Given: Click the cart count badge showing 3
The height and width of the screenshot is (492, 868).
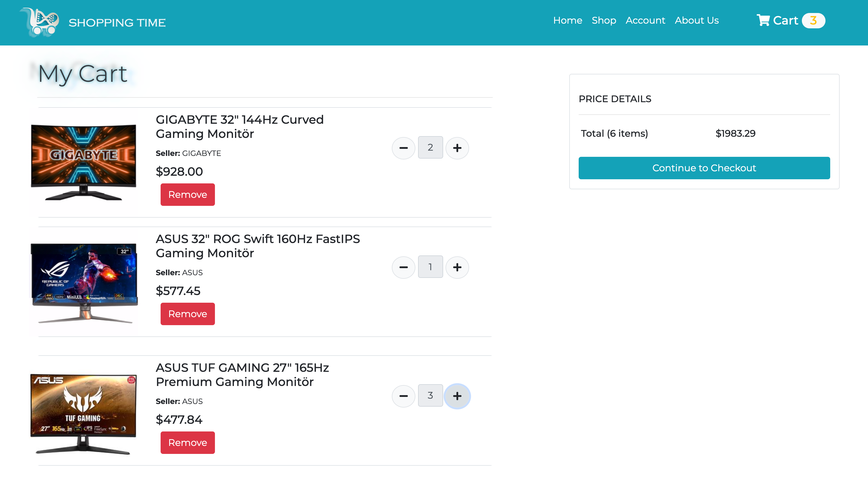Looking at the screenshot, I should point(813,21).
